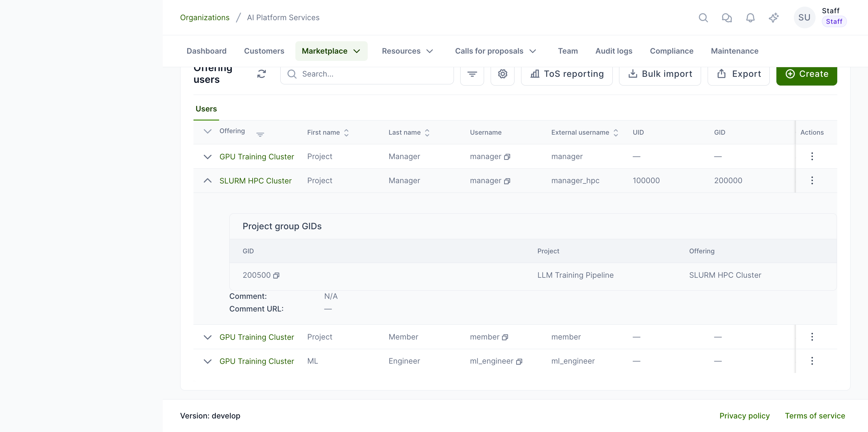Click ToS reporting button
This screenshot has width=868, height=432.
pyautogui.click(x=566, y=74)
